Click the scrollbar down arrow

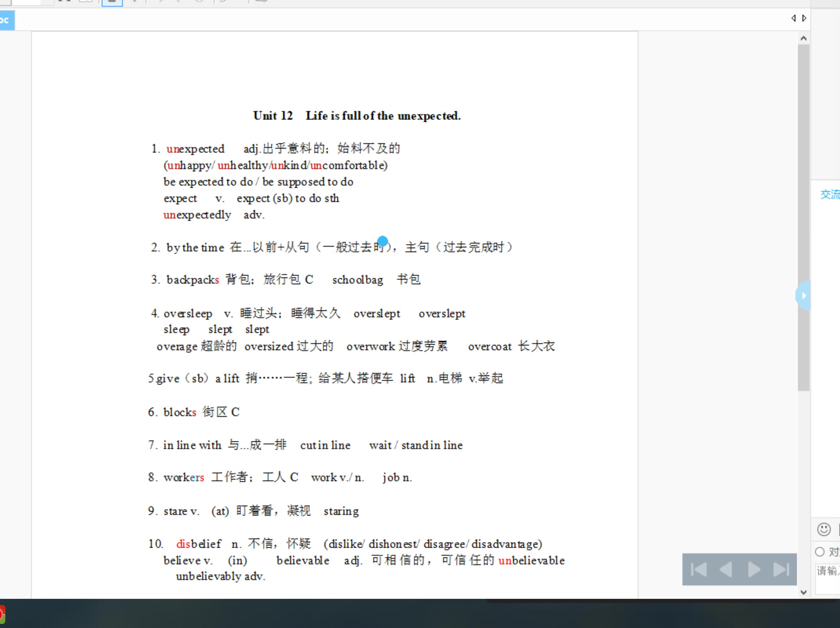(x=803, y=592)
